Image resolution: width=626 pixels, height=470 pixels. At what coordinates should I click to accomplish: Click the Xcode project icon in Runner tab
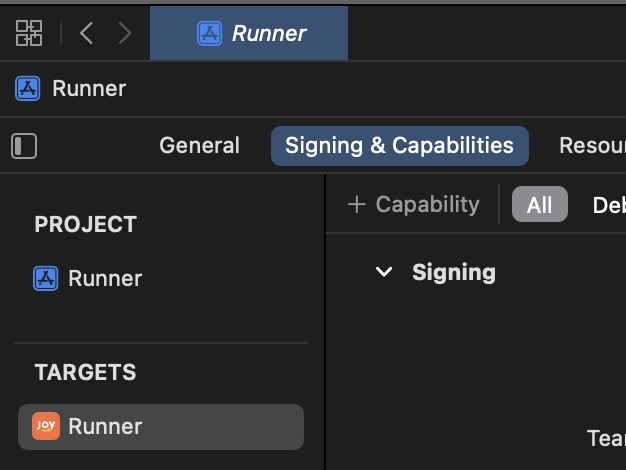[x=209, y=33]
